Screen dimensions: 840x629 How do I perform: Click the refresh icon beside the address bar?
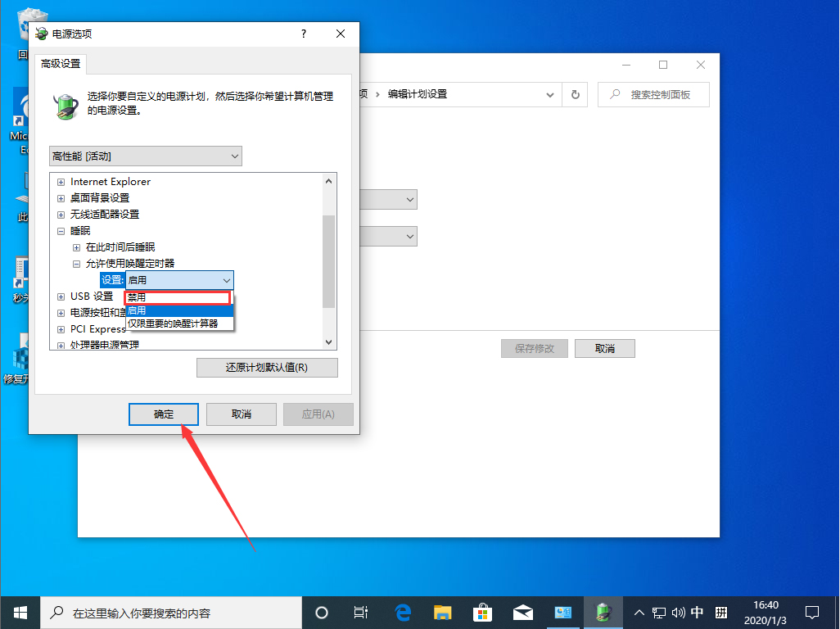click(574, 94)
